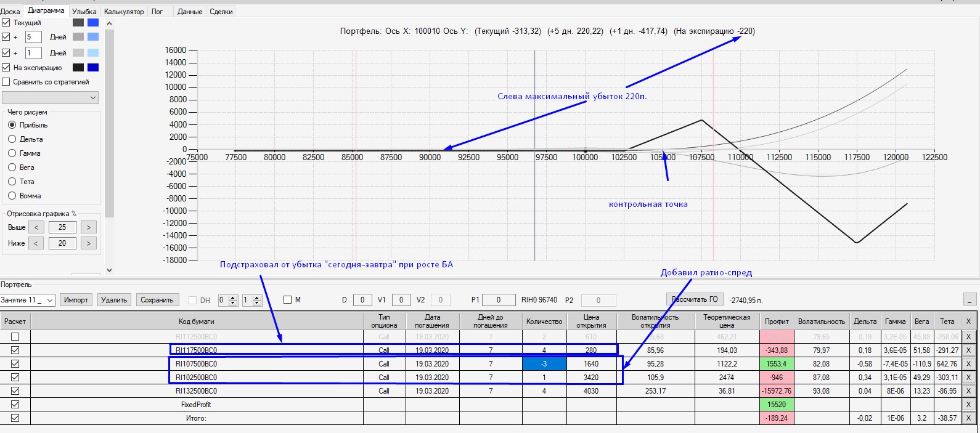Select the Дельта radio button
The image size is (980, 433).
pyautogui.click(x=12, y=139)
